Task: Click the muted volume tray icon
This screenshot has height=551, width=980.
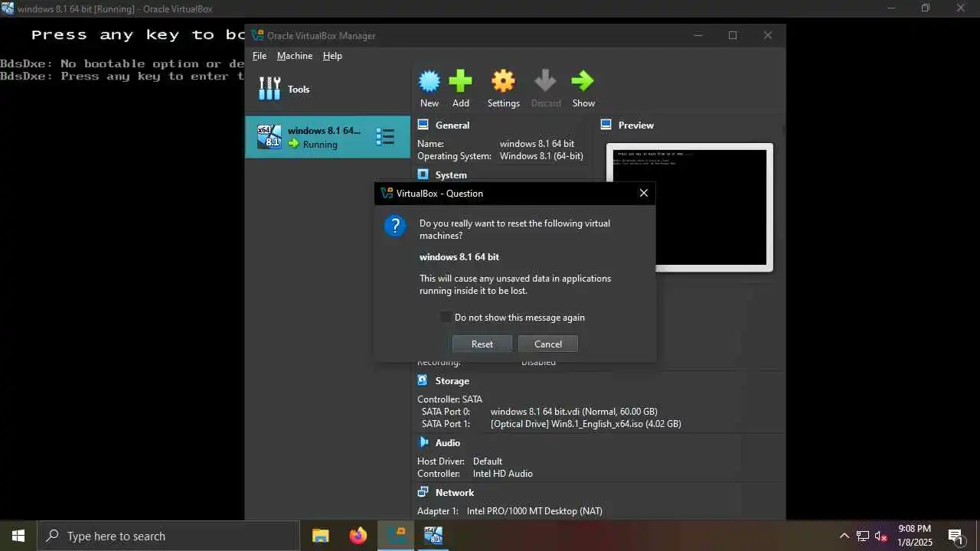Action: pos(881,536)
